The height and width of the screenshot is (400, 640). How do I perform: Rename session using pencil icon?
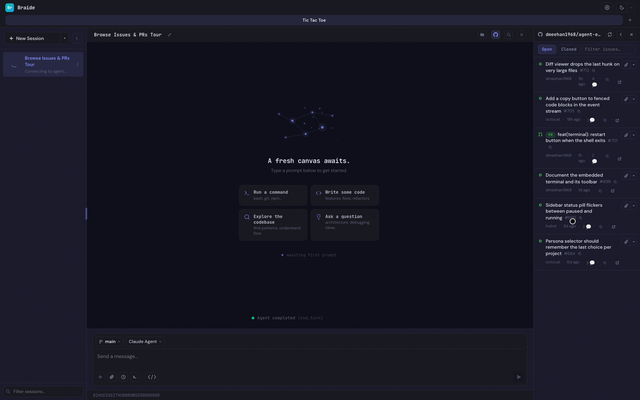click(x=169, y=35)
